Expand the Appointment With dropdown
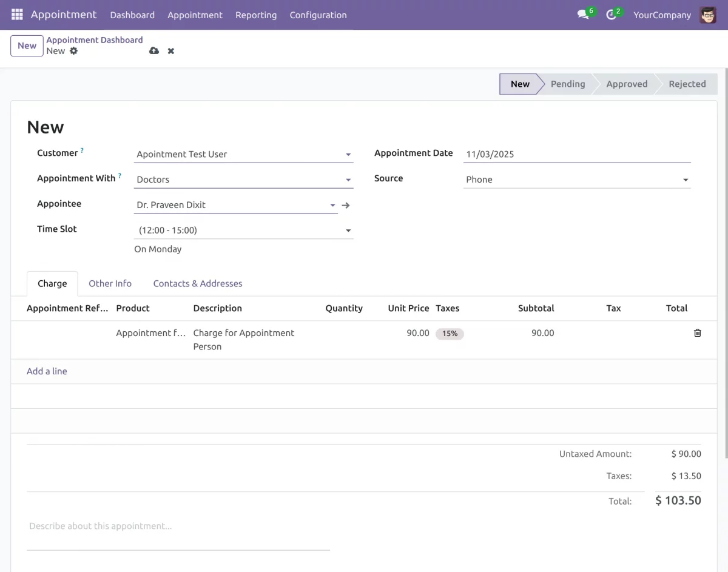 tap(348, 180)
